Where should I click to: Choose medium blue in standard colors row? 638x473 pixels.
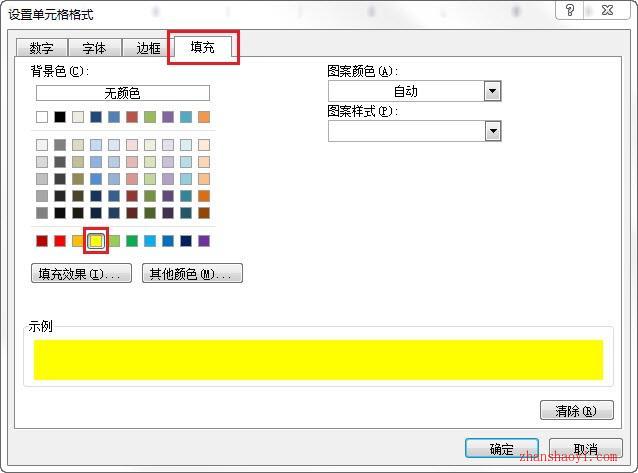coord(168,241)
